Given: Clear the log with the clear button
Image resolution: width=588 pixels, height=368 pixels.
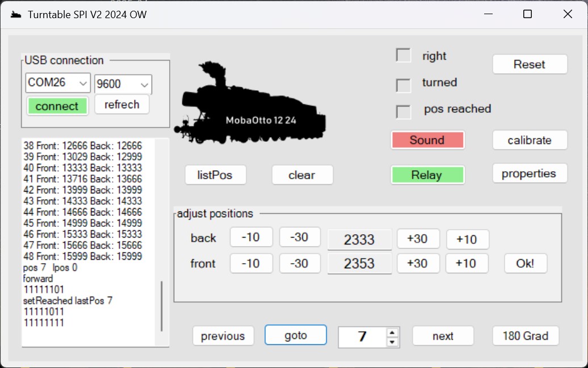Looking at the screenshot, I should 303,175.
